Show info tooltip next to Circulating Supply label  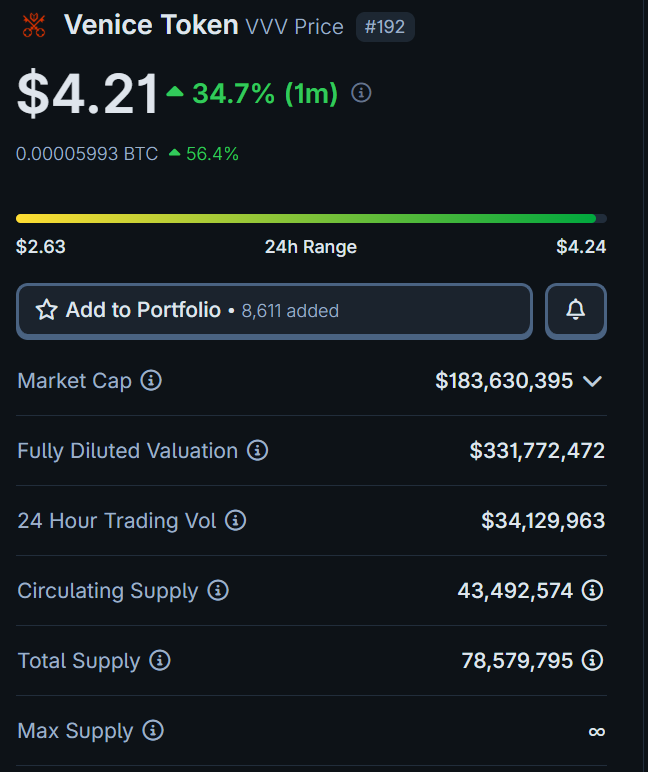click(218, 590)
